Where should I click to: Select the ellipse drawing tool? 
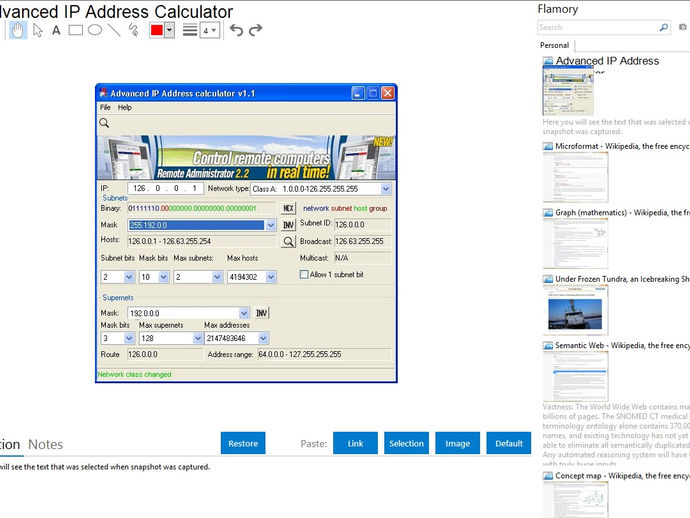click(x=95, y=30)
